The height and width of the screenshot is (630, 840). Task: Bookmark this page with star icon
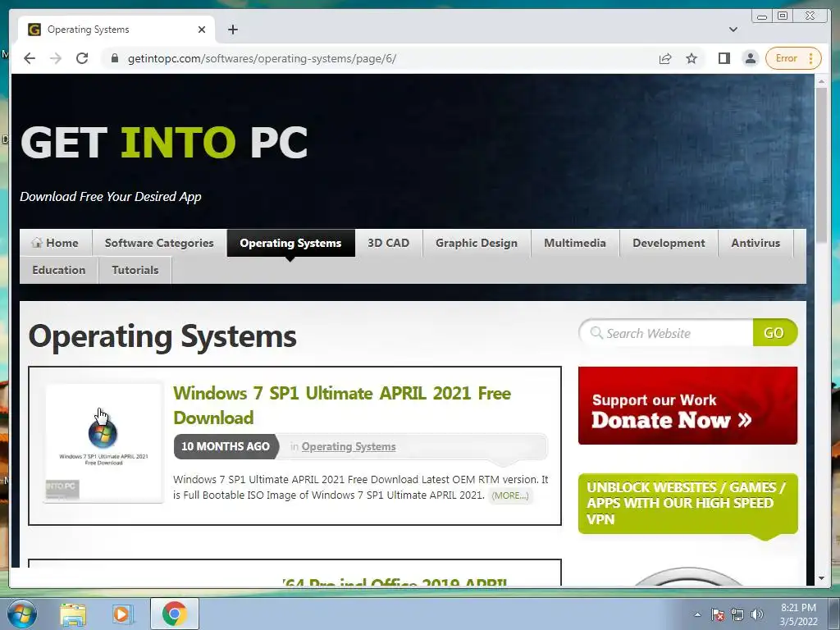(692, 58)
